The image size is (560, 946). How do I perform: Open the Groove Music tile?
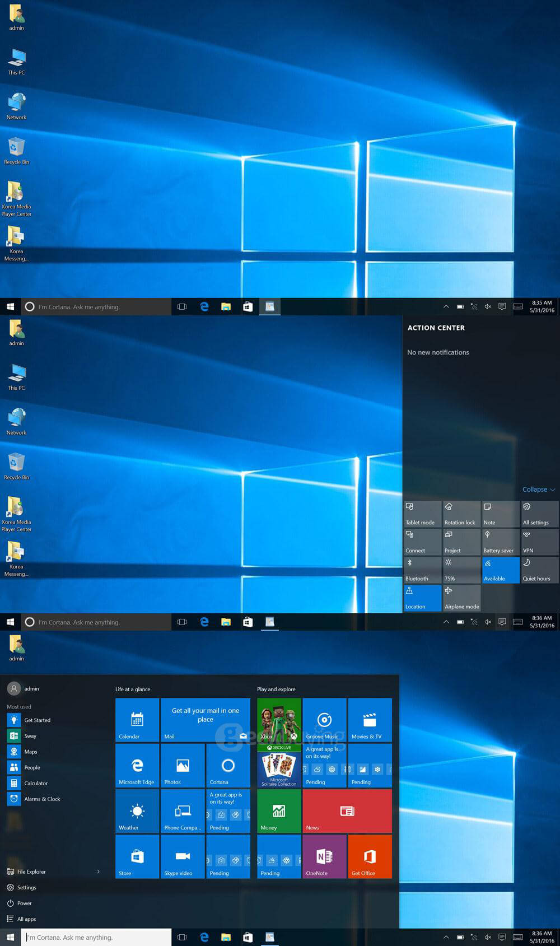[324, 720]
